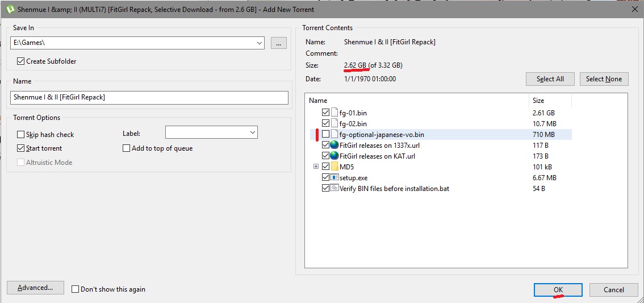
Task: Confirm with the OK button
Action: click(558, 290)
